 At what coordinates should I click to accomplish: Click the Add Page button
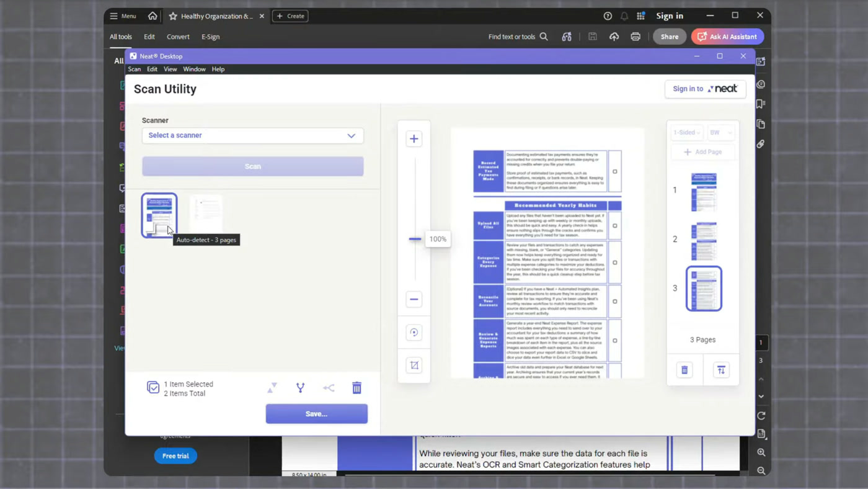tap(703, 151)
